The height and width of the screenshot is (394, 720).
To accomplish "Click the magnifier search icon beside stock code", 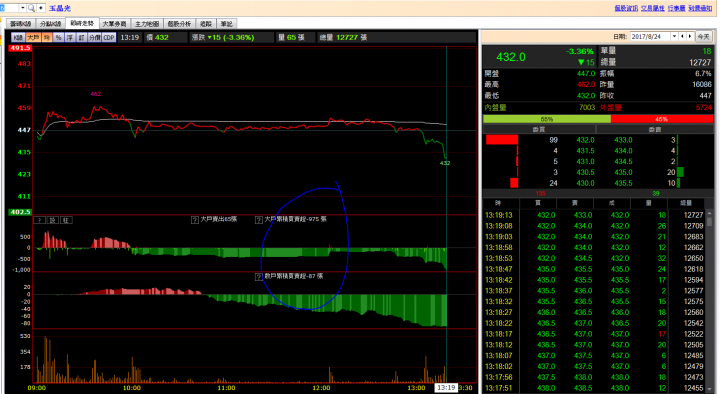I will pyautogui.click(x=31, y=8).
